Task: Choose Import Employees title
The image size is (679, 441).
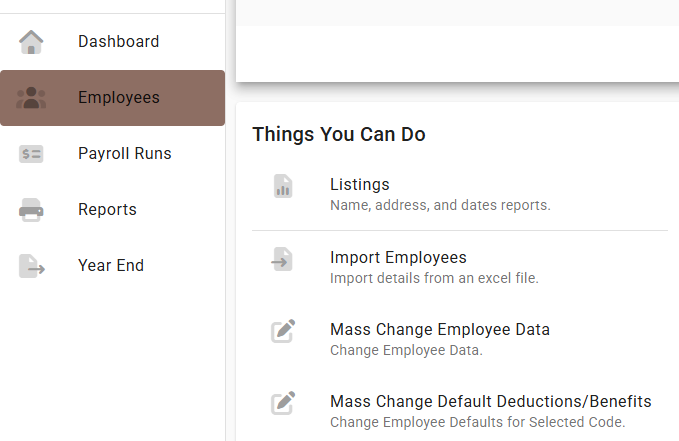Action: [x=398, y=257]
